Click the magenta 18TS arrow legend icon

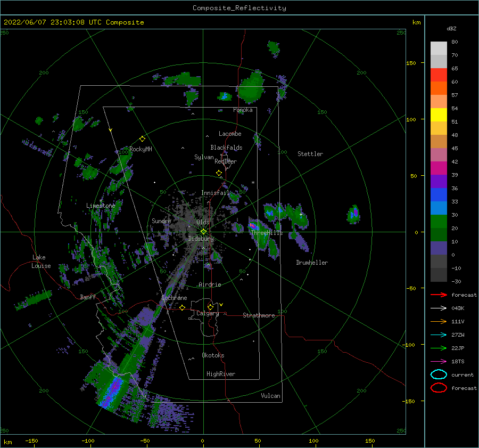point(439,362)
